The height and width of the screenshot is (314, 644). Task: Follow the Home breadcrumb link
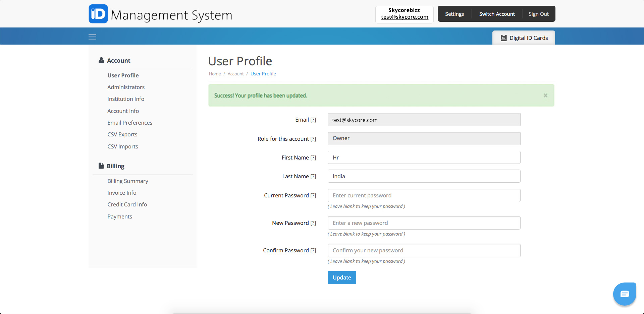point(215,74)
